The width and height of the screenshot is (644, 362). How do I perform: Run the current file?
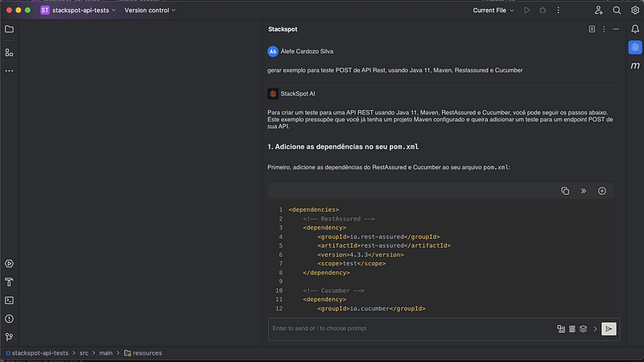pyautogui.click(x=527, y=10)
